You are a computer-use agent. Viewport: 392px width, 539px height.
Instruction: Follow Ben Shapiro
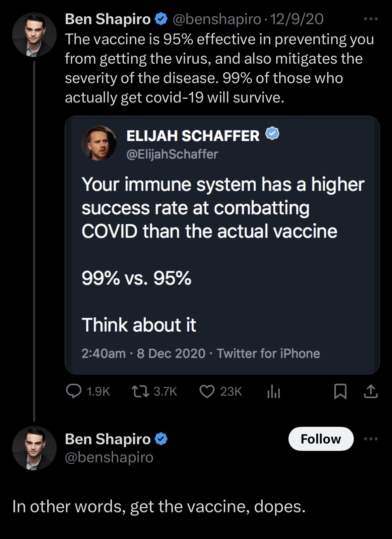321,439
